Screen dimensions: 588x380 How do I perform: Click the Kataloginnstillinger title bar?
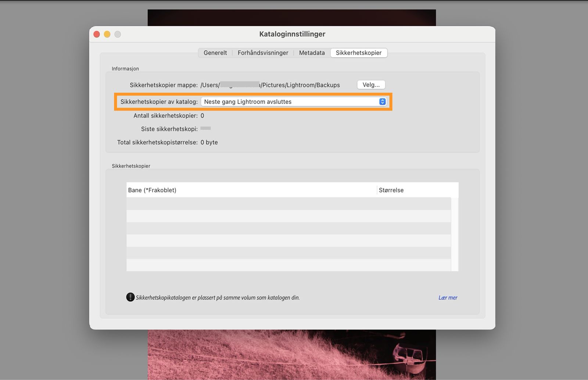(292, 34)
